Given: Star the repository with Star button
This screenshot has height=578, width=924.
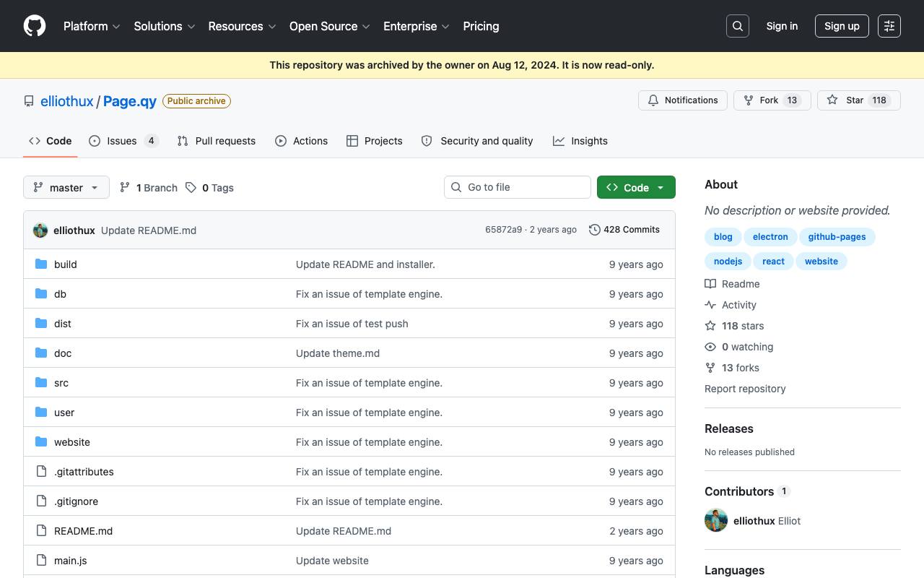Looking at the screenshot, I should [x=859, y=100].
